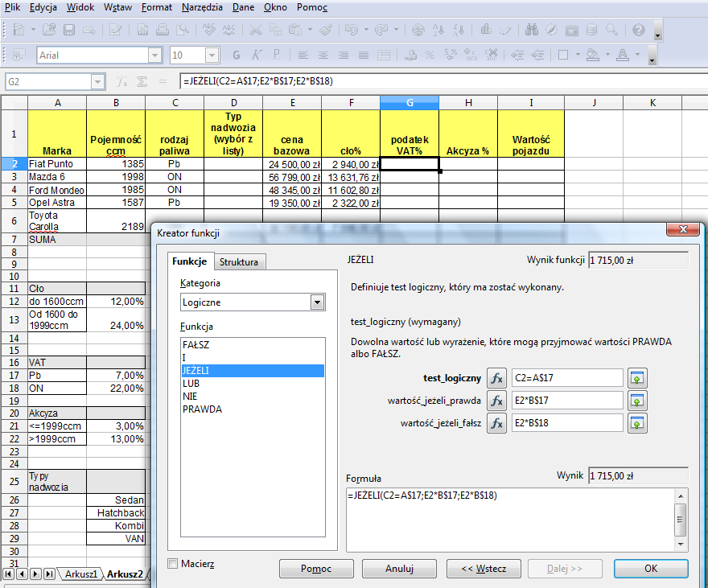Click the Background color paint bucket swatch
The image size is (708, 588).
[x=592, y=55]
